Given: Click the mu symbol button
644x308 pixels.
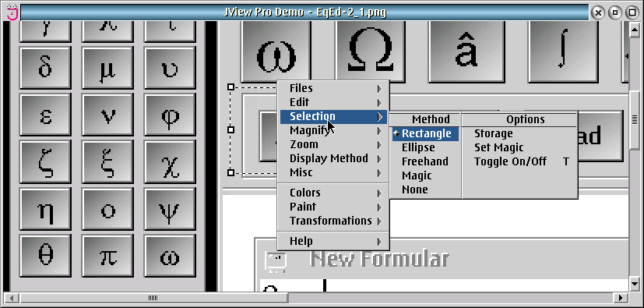Looking at the screenshot, I should click(107, 67).
